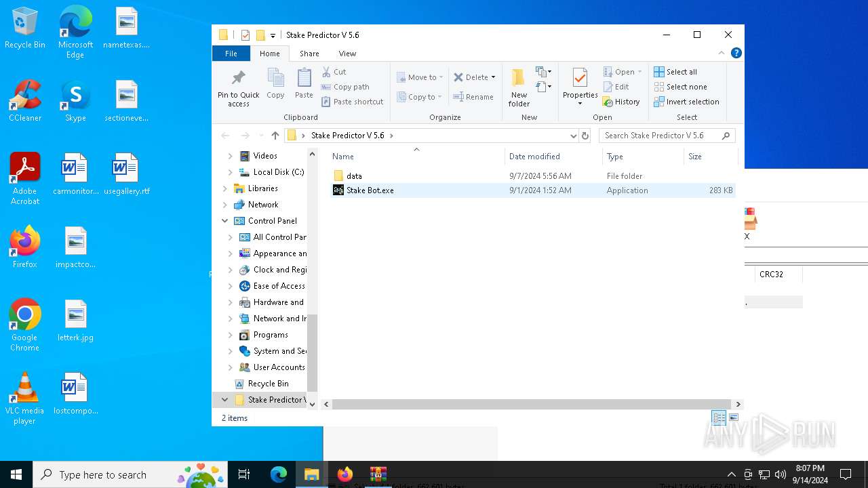868x488 pixels.
Task: Open Task View from taskbar
Action: point(244,474)
